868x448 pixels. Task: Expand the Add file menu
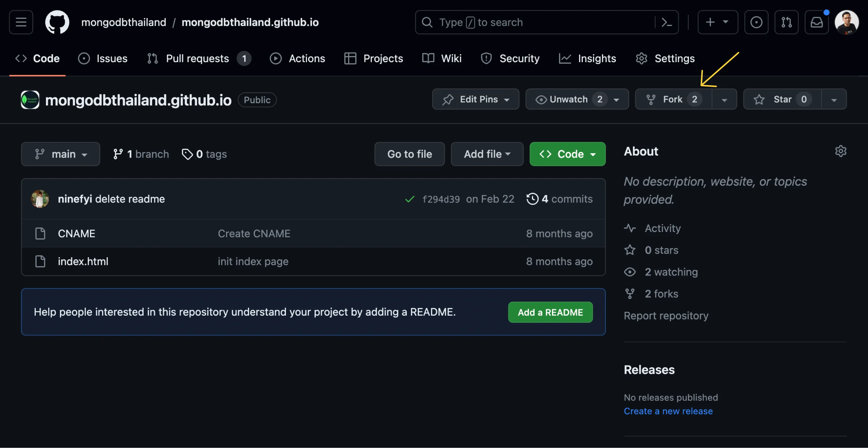[486, 154]
